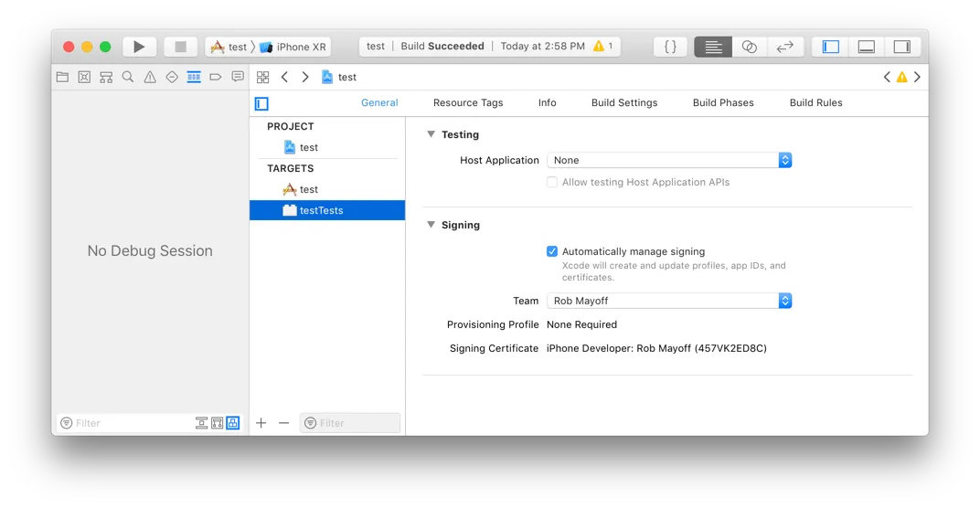Click the Signing Certificate value text
The width and height of the screenshot is (980, 509).
656,348
